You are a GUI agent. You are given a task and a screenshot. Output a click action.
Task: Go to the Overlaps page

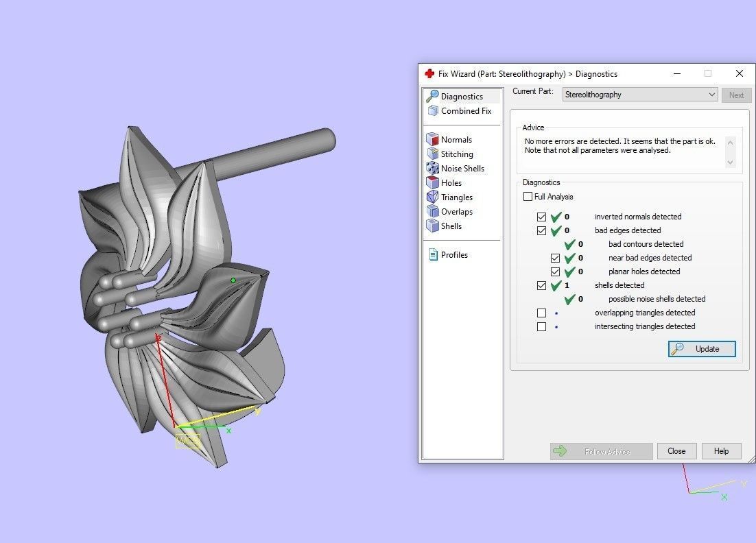pyautogui.click(x=457, y=212)
